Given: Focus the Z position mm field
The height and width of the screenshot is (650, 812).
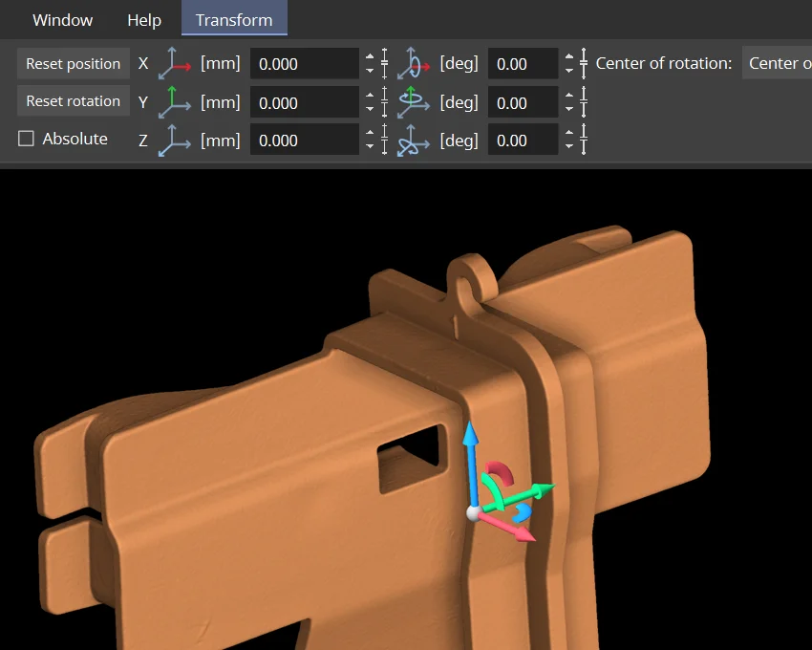Looking at the screenshot, I should (x=305, y=140).
